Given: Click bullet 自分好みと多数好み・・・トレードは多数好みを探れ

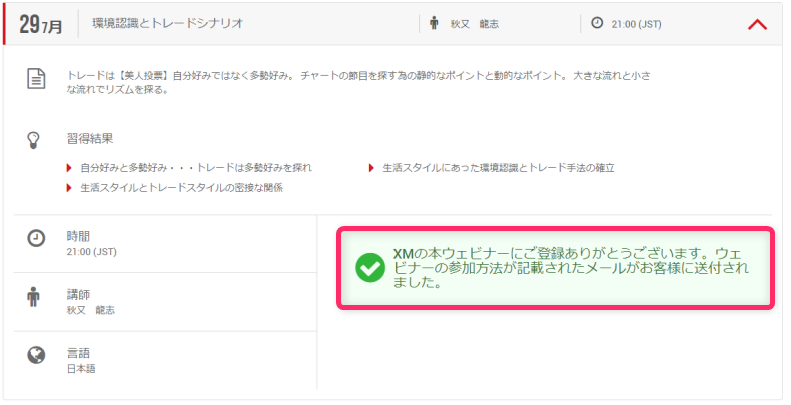Looking at the screenshot, I should click(196, 168).
